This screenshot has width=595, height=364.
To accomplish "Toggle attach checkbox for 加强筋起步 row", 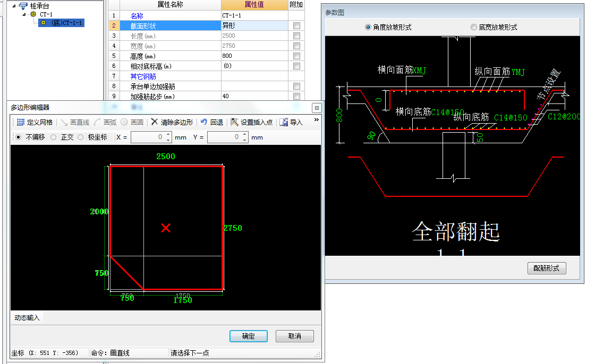I will coord(297,97).
